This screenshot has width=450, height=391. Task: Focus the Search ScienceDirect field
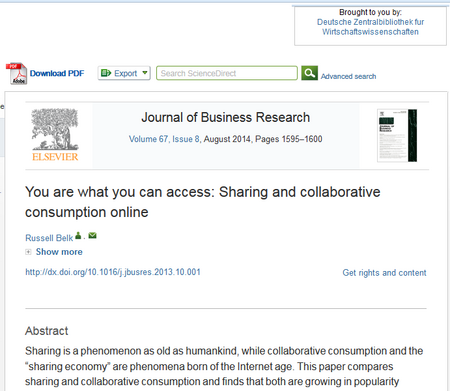(227, 73)
